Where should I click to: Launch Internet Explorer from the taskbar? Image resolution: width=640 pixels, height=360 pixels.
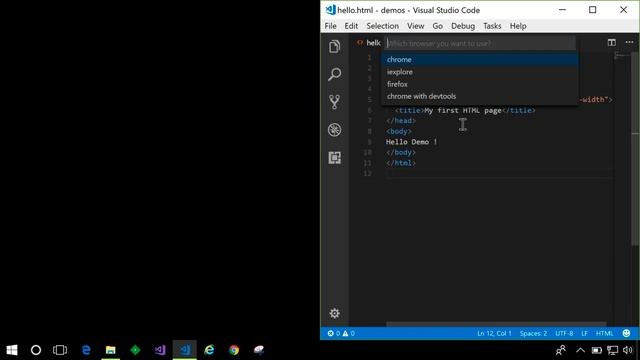pyautogui.click(x=209, y=350)
